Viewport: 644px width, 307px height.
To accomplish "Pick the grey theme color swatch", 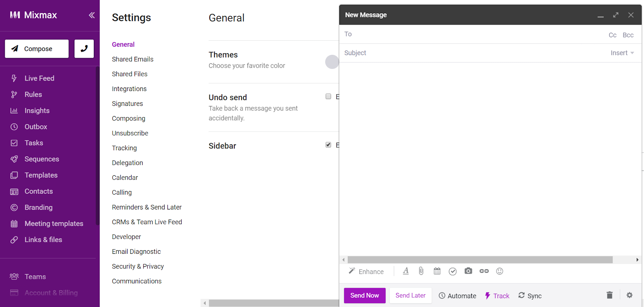I will pyautogui.click(x=332, y=62).
